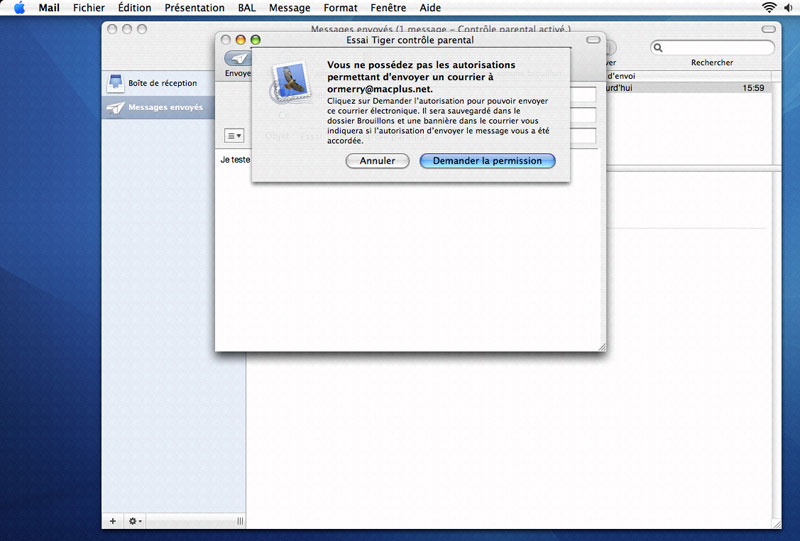
Task: Click the Boîte de réception inbox icon
Action: 115,83
